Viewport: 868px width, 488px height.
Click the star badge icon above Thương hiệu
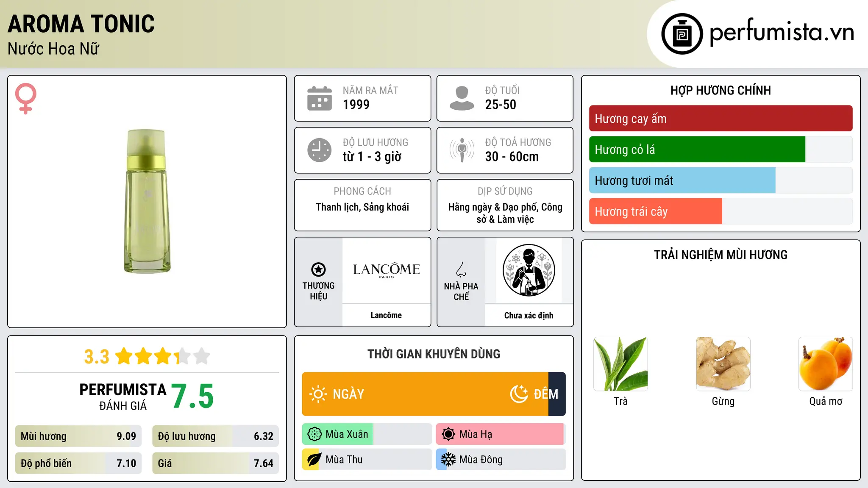click(x=318, y=269)
